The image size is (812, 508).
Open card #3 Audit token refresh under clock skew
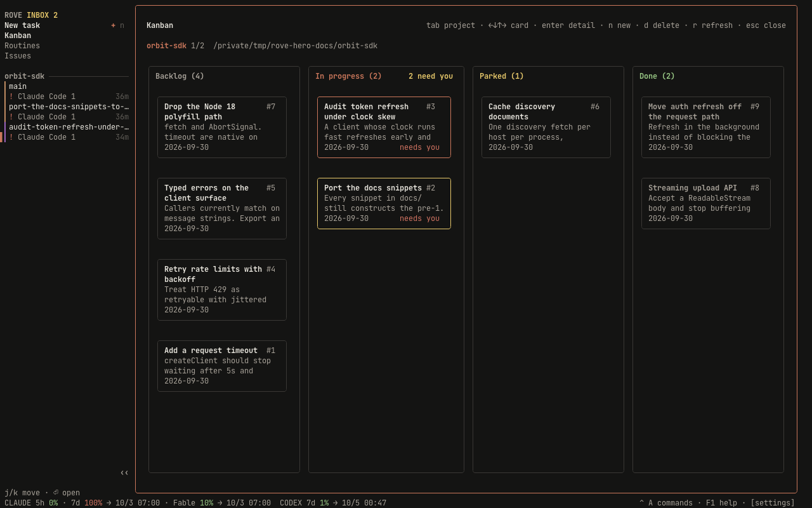point(384,127)
